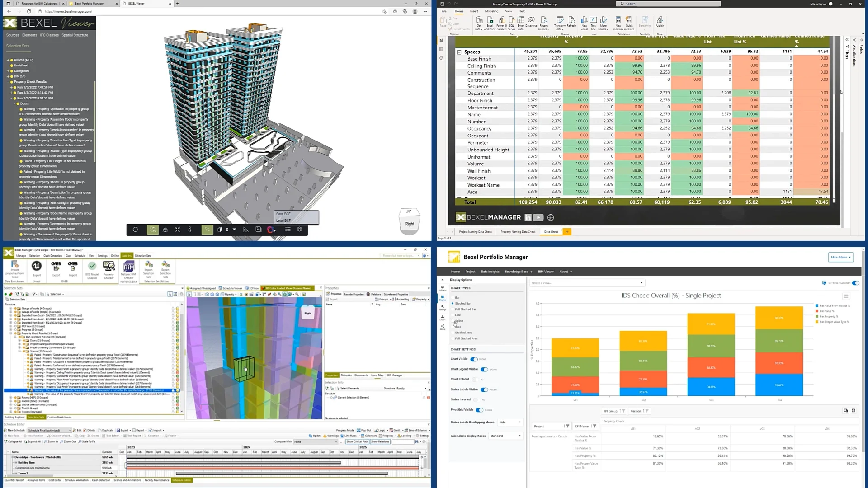868x488 pixels.
Task: Open the Clash Detection menu in Bexel Manager
Action: click(x=53, y=256)
